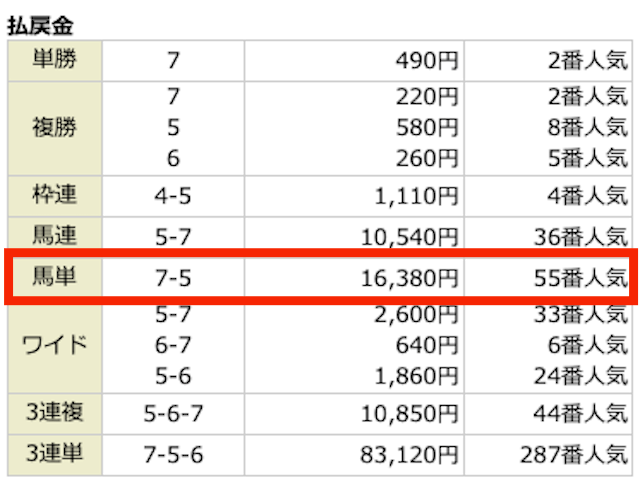Select the 枠連 row label
Screen dimensions: 640x480
(55, 195)
